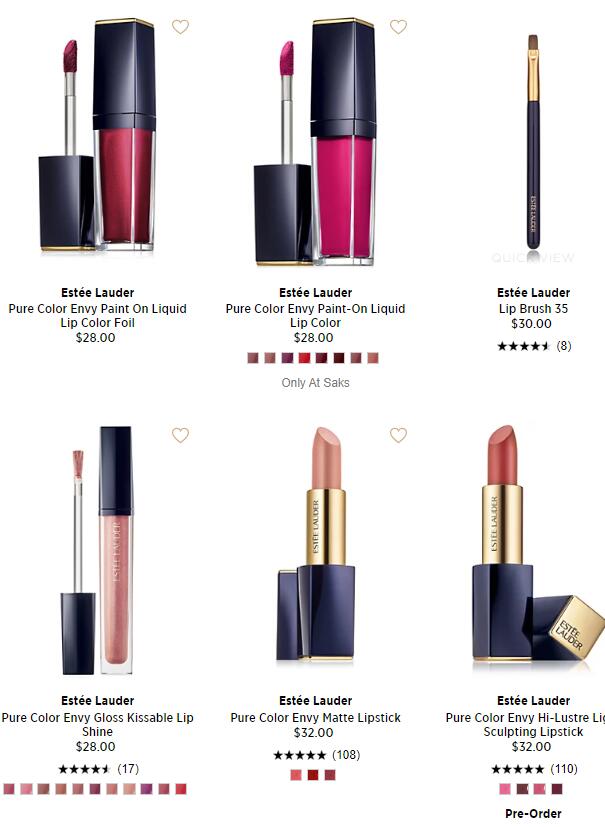Choose the last swatch of Paint-On Liquid Lip Color
This screenshot has height=827, width=605.
(373, 358)
